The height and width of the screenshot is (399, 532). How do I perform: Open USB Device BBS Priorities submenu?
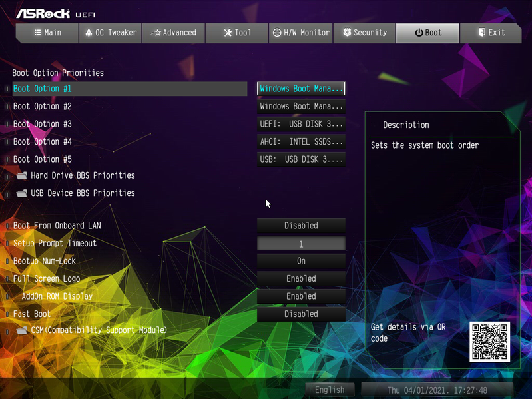tap(83, 193)
